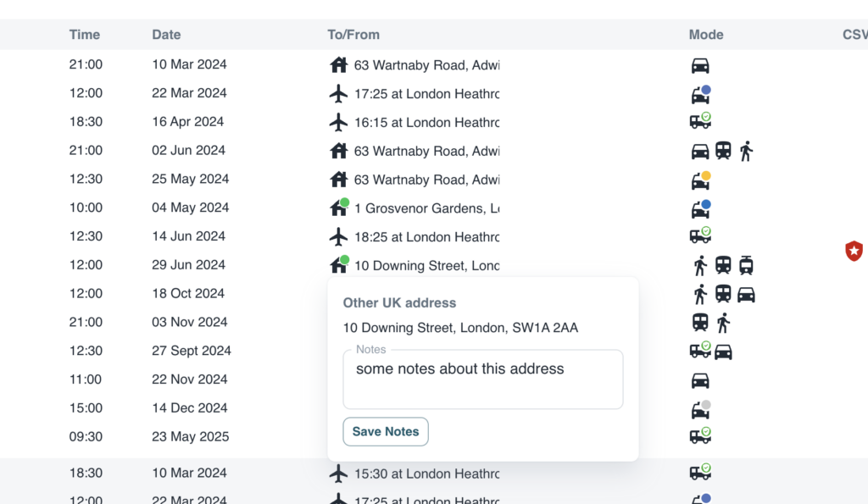Click the yellow-dot taxi icon in the 25 May 2024 row
Image resolution: width=868 pixels, height=504 pixels.
tap(700, 180)
